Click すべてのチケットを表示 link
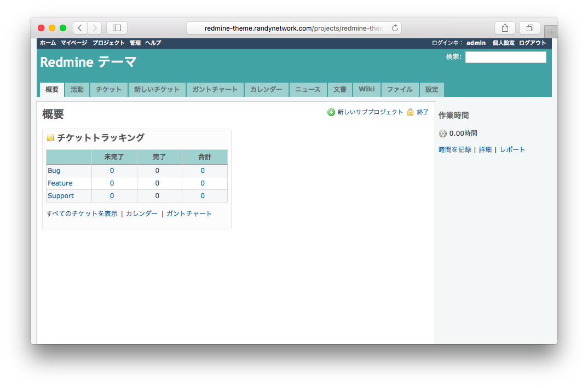Image resolution: width=588 pixels, height=388 pixels. 82,214
